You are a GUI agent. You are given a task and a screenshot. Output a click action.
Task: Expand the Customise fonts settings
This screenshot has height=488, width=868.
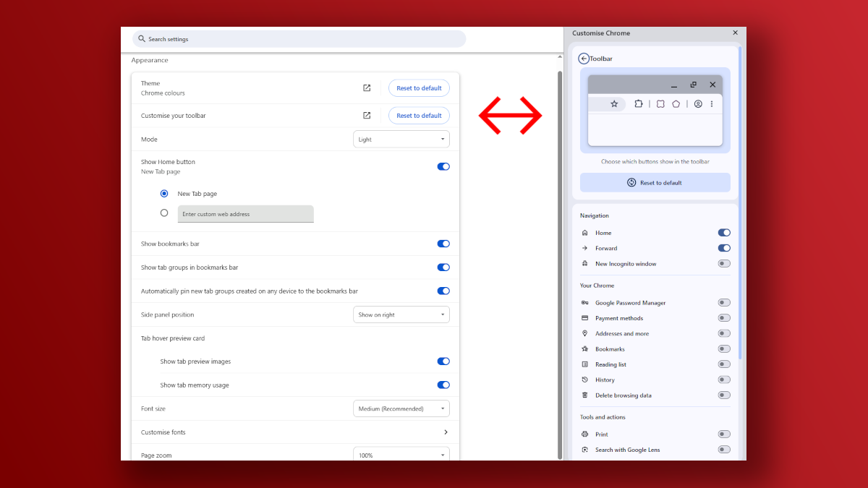point(446,432)
